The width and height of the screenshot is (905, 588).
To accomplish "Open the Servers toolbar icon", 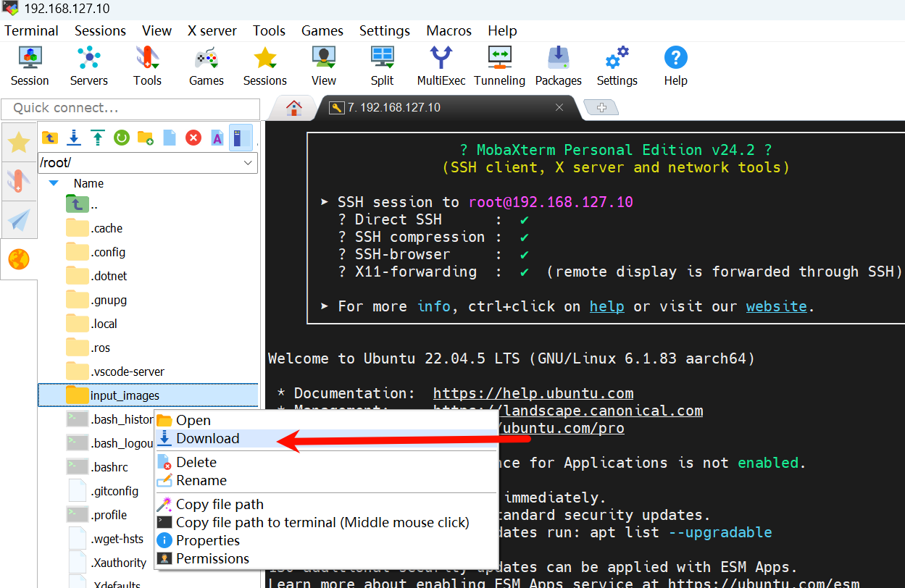I will [88, 66].
